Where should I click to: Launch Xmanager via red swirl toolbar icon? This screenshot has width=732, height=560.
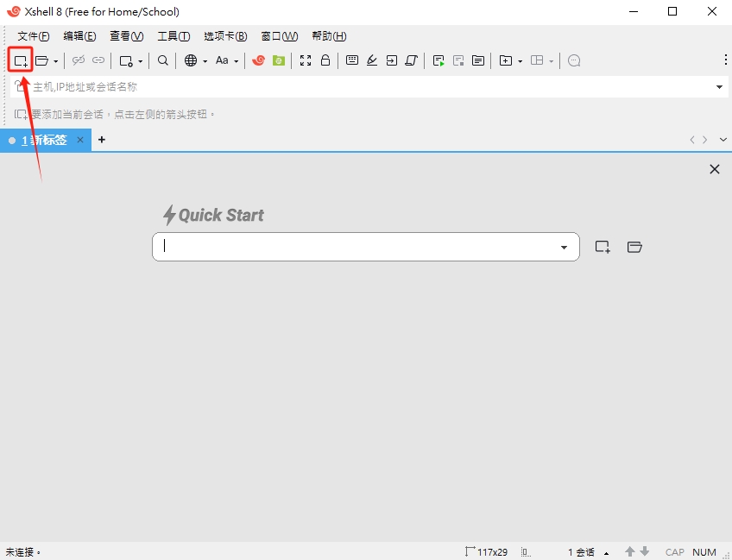point(258,60)
